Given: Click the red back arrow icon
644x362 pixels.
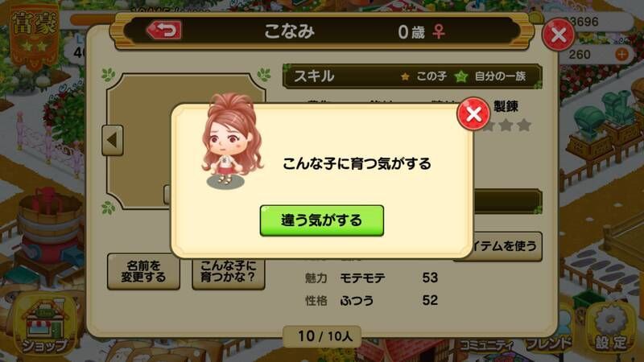Looking at the screenshot, I should click(x=164, y=30).
